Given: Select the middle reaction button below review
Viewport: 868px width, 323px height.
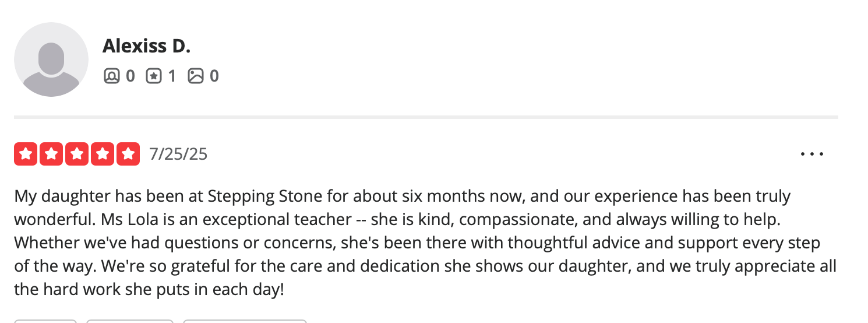Looking at the screenshot, I should pyautogui.click(x=130, y=321).
